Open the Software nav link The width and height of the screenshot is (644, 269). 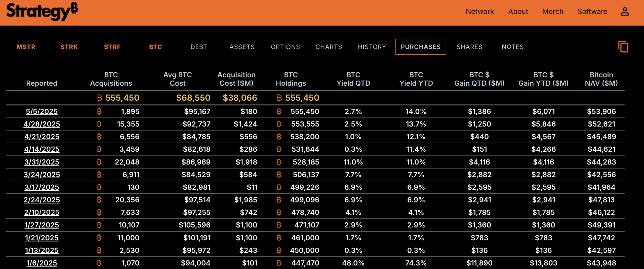click(592, 12)
